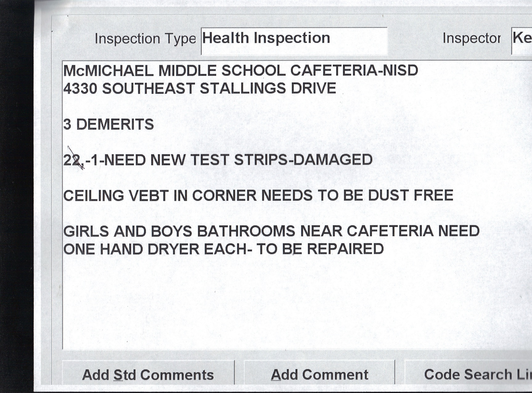Click into the Inspector name field
The width and height of the screenshot is (532, 393).
522,40
